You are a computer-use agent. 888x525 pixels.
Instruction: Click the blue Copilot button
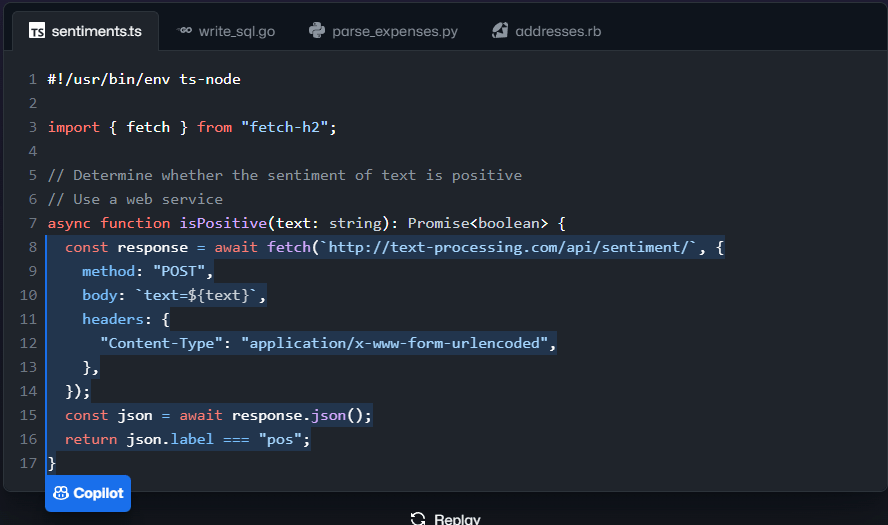88,493
